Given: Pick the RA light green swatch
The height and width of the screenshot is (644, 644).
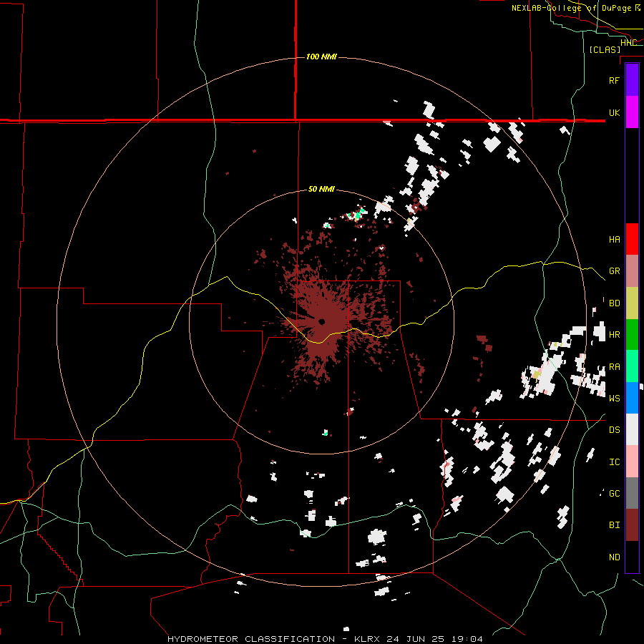Looking at the screenshot, I should 632,366.
